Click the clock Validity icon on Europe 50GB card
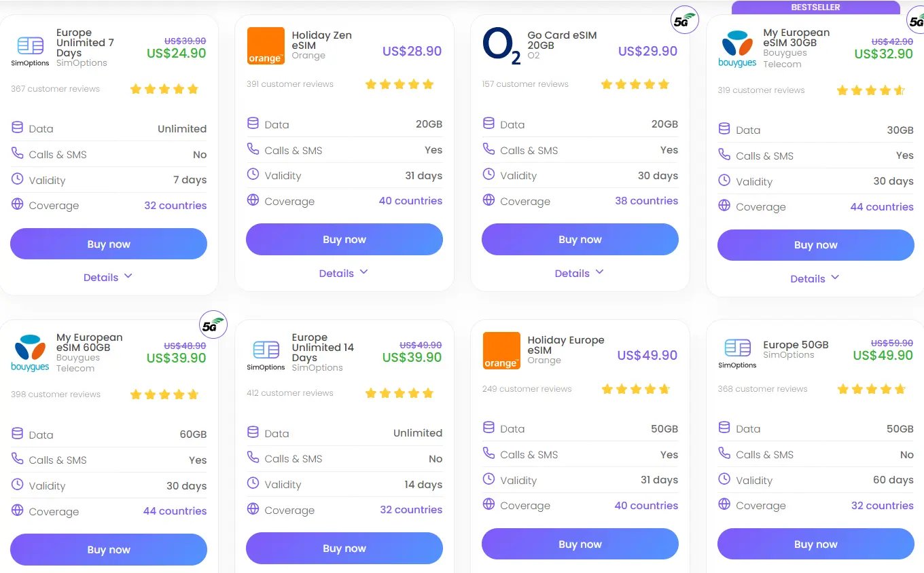The image size is (924, 573). (x=723, y=480)
